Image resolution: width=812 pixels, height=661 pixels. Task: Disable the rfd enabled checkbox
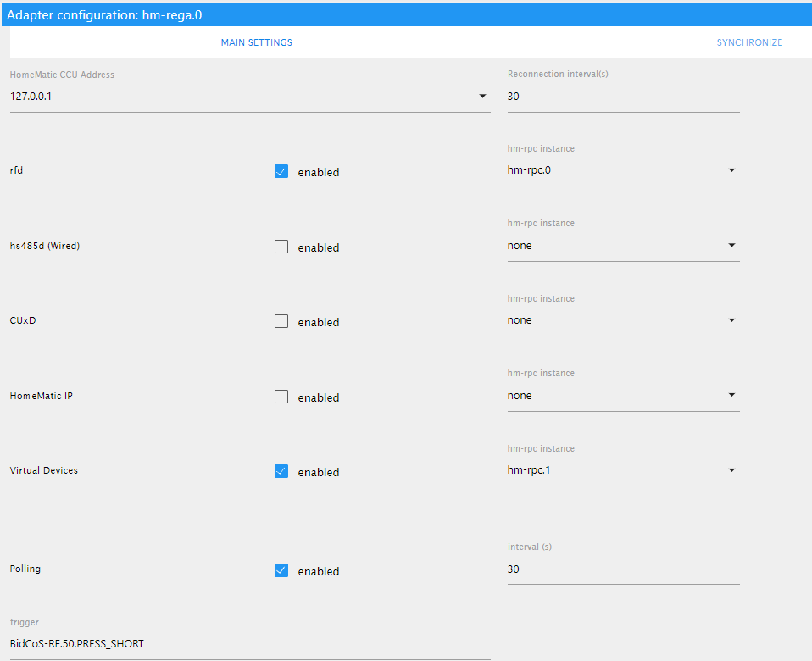tap(281, 171)
